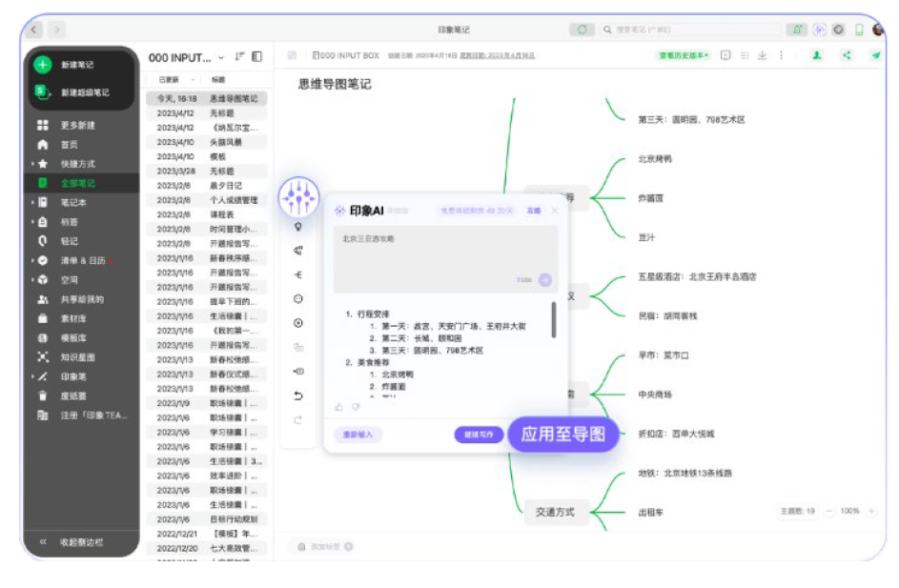The height and width of the screenshot is (588, 899).
Task: Open 素材库 material library
Action: 73,318
